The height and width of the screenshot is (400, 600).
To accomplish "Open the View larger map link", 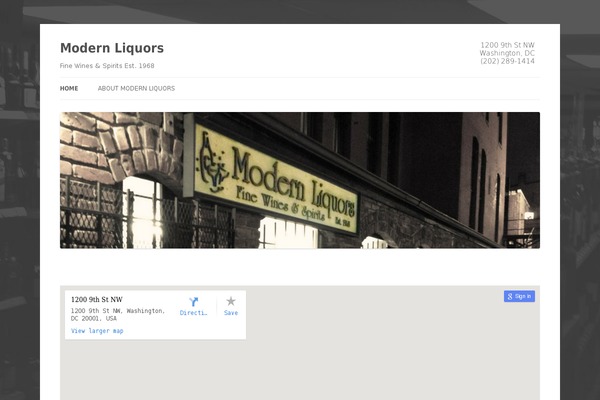I will (x=97, y=331).
